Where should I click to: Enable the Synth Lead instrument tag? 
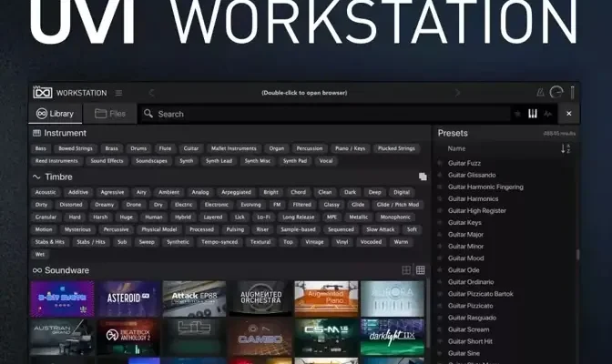point(219,161)
